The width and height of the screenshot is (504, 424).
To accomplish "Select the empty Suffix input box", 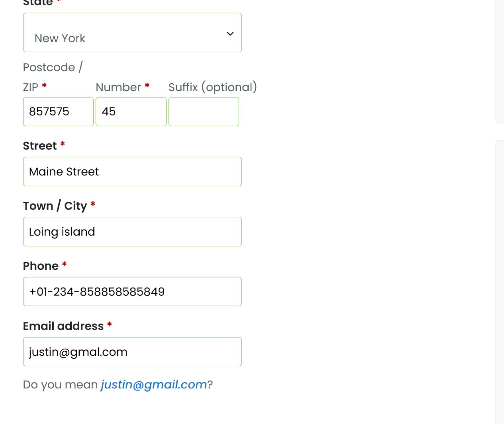I will click(203, 112).
